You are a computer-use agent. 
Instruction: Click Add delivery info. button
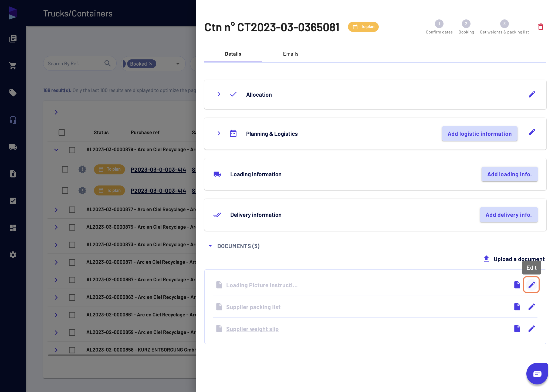(x=509, y=215)
